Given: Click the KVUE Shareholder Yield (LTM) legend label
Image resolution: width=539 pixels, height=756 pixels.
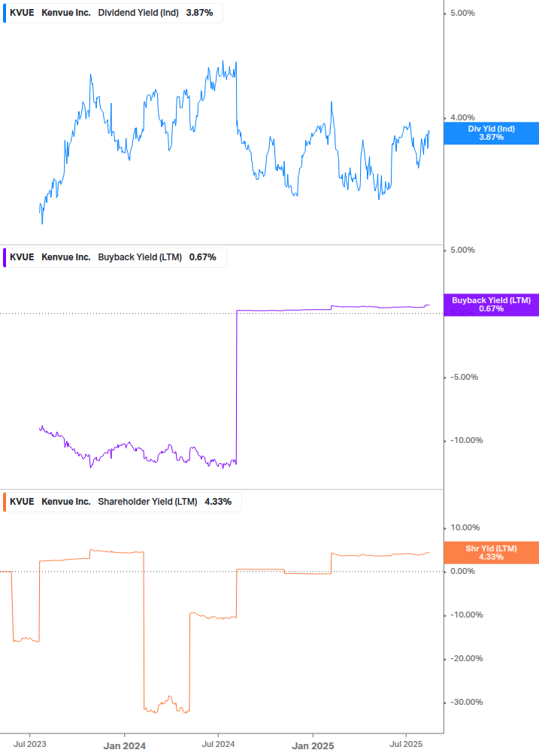Looking at the screenshot, I should click(x=123, y=502).
